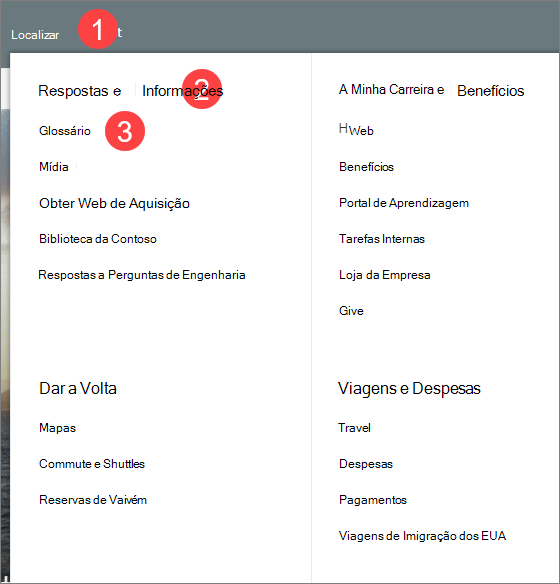Open the Mapas link

coord(57,428)
